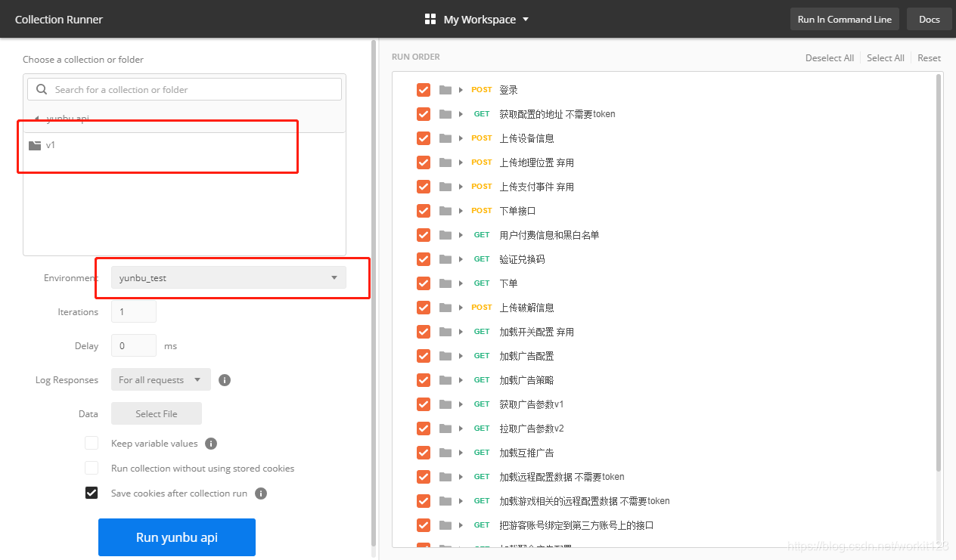Uncheck the 登录 request checkbox
956x560 pixels.
(x=424, y=90)
